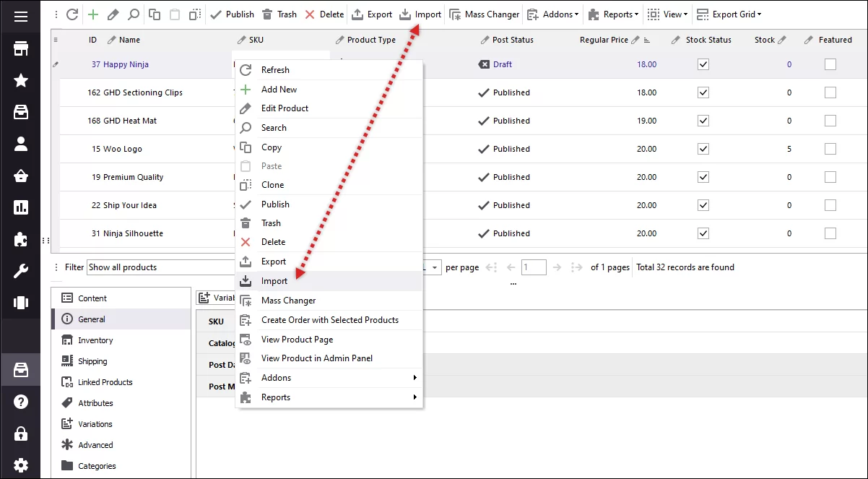Copy products using the Copy icon
The height and width of the screenshot is (479, 868).
click(x=153, y=14)
